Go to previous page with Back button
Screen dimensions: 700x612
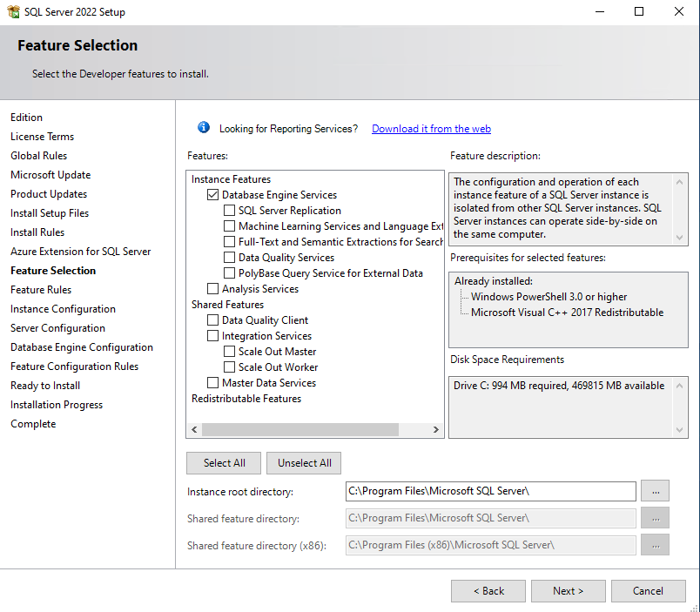click(488, 591)
